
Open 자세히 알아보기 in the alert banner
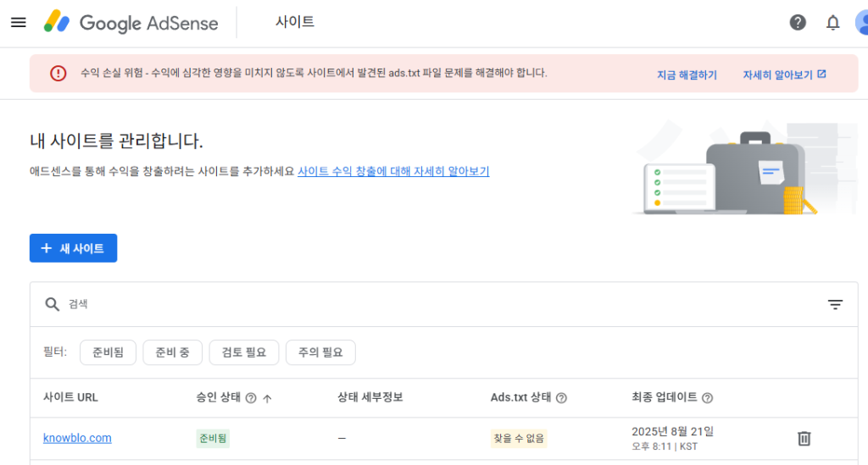pos(783,75)
